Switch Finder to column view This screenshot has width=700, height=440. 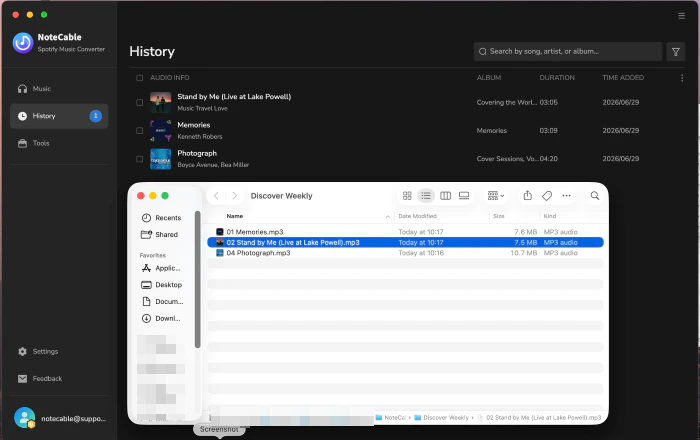tap(446, 196)
